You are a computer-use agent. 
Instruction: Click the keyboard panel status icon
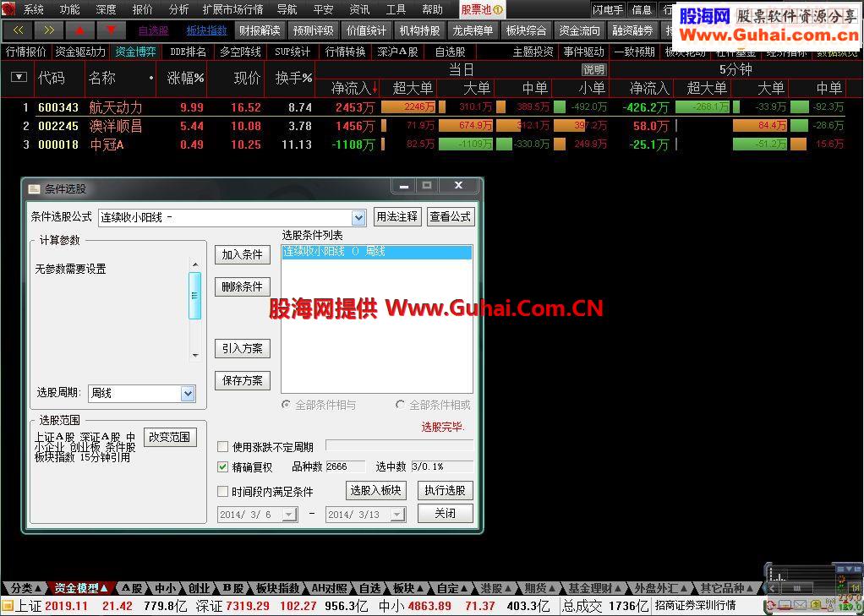(785, 606)
